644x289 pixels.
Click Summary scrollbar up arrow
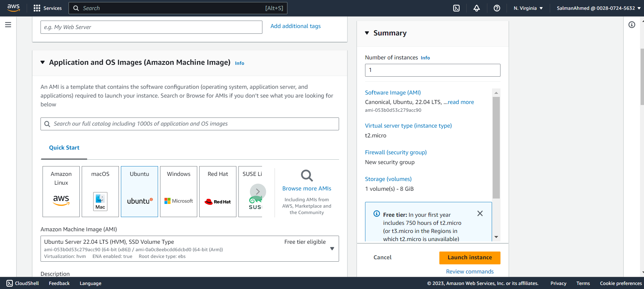(496, 93)
